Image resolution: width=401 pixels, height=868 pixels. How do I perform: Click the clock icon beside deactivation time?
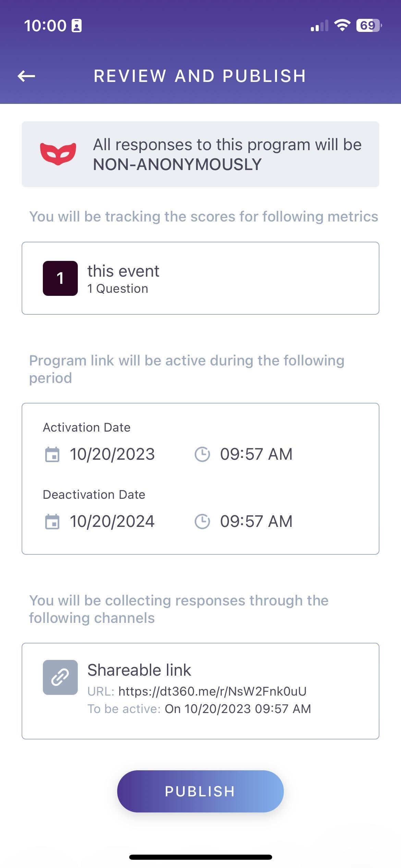202,521
